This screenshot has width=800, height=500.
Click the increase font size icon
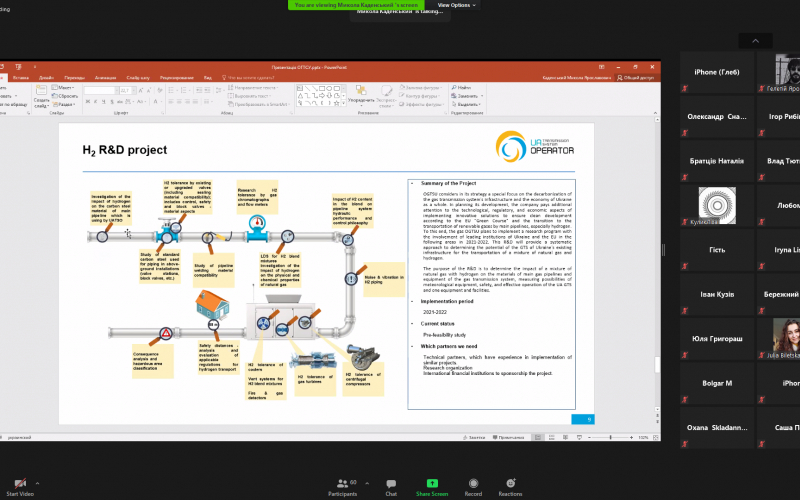(x=141, y=90)
